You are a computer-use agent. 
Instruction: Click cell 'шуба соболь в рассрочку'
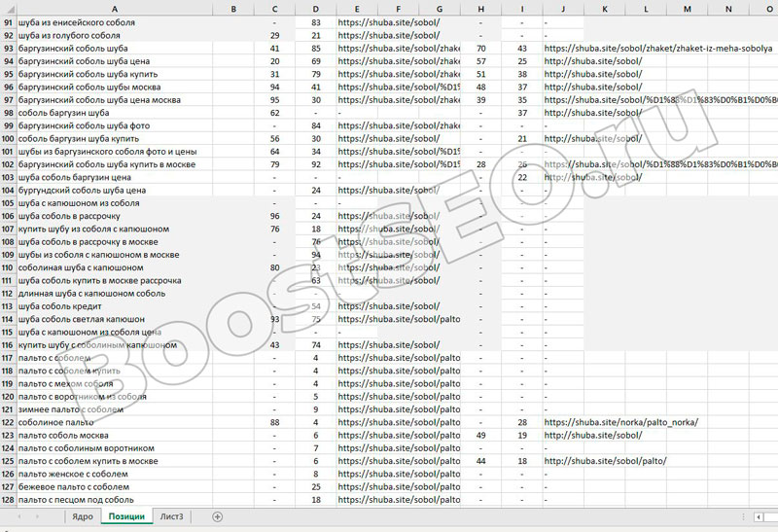point(115,216)
